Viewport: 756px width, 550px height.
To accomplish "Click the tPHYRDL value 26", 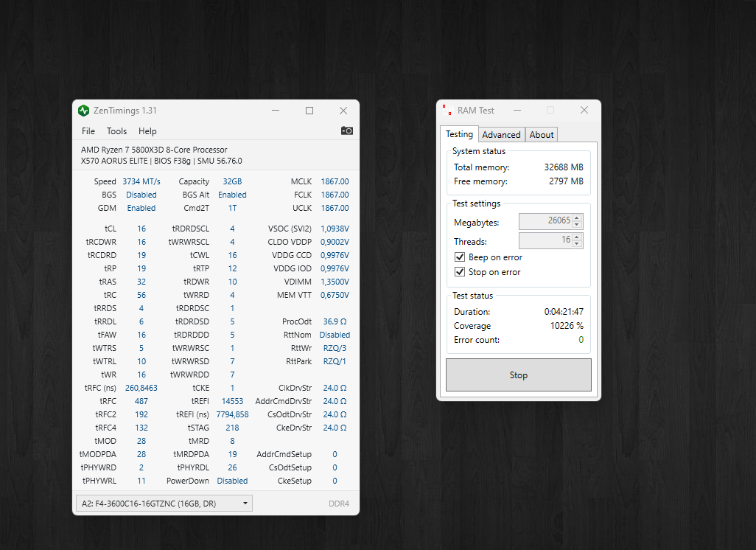I will click(232, 467).
